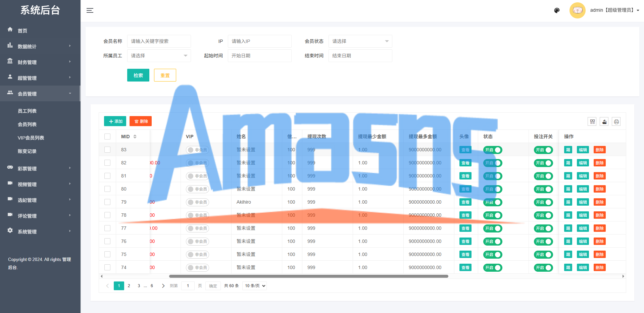The width and height of the screenshot is (644, 313).
Task: Click the admin avatar image
Action: [577, 10]
